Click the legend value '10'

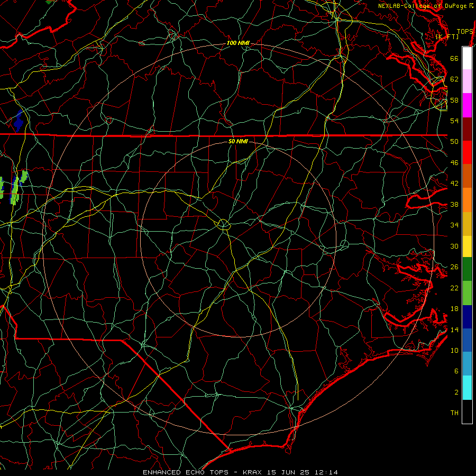pyautogui.click(x=454, y=351)
